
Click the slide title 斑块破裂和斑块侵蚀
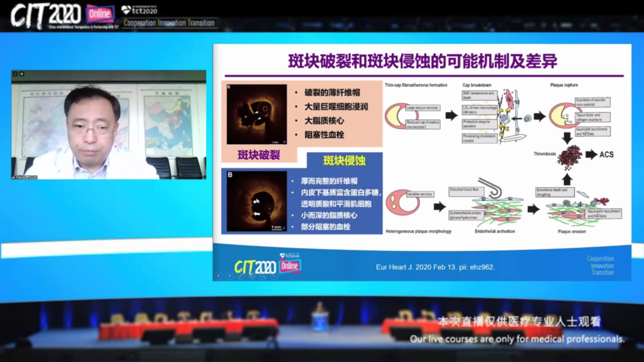(423, 61)
